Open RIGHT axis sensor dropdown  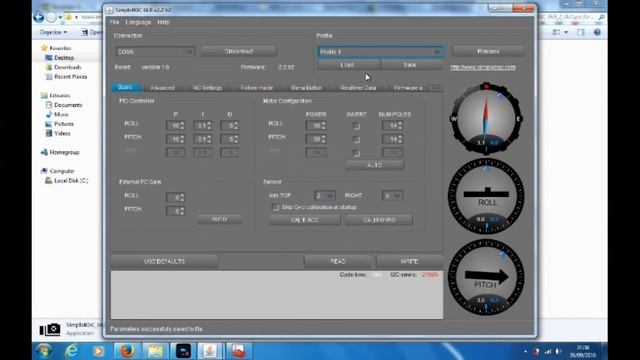tap(392, 196)
